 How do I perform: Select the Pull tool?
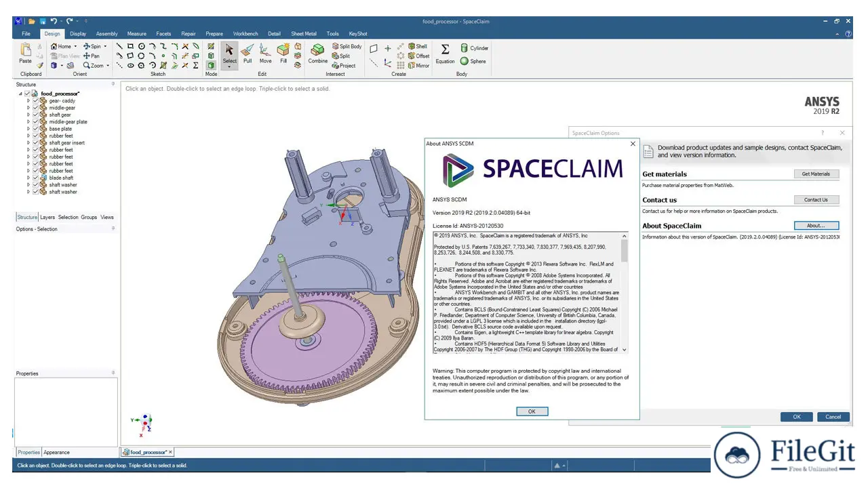pyautogui.click(x=248, y=53)
